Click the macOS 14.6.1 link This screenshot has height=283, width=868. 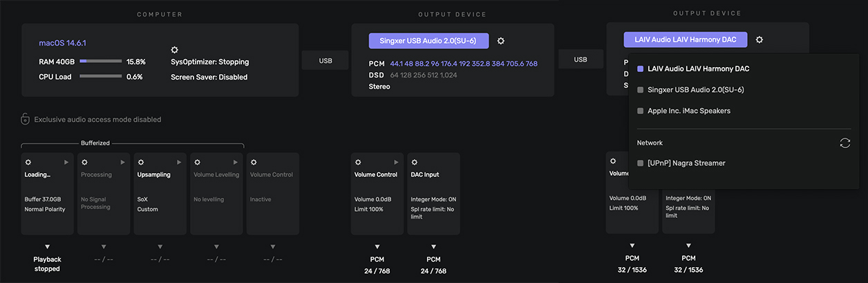coord(62,43)
